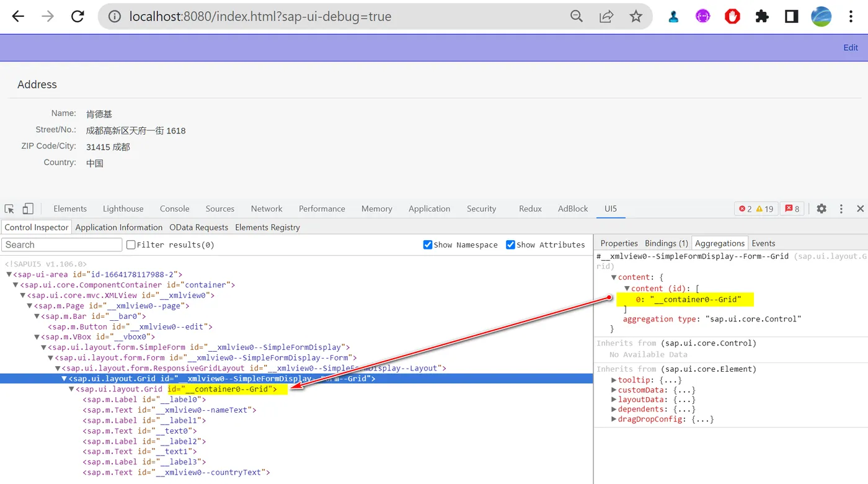Screen dimensions: 868x484
Task: Reload the current page
Action: [x=77, y=17]
